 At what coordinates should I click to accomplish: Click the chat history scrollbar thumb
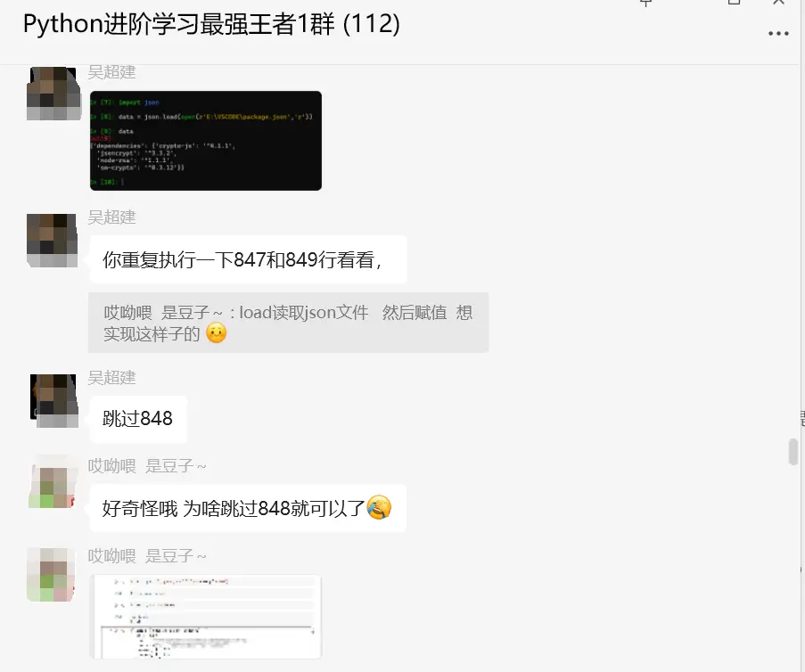793,452
